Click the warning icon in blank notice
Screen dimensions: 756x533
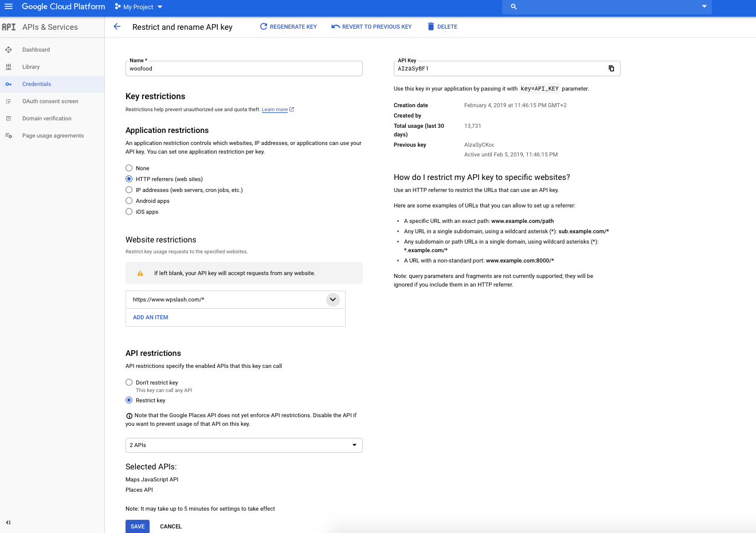coord(140,273)
